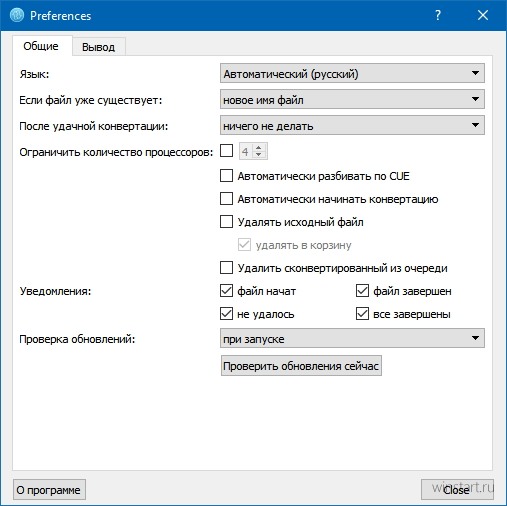Decrease processor count with down arrow
507x506 pixels.
click(x=258, y=155)
